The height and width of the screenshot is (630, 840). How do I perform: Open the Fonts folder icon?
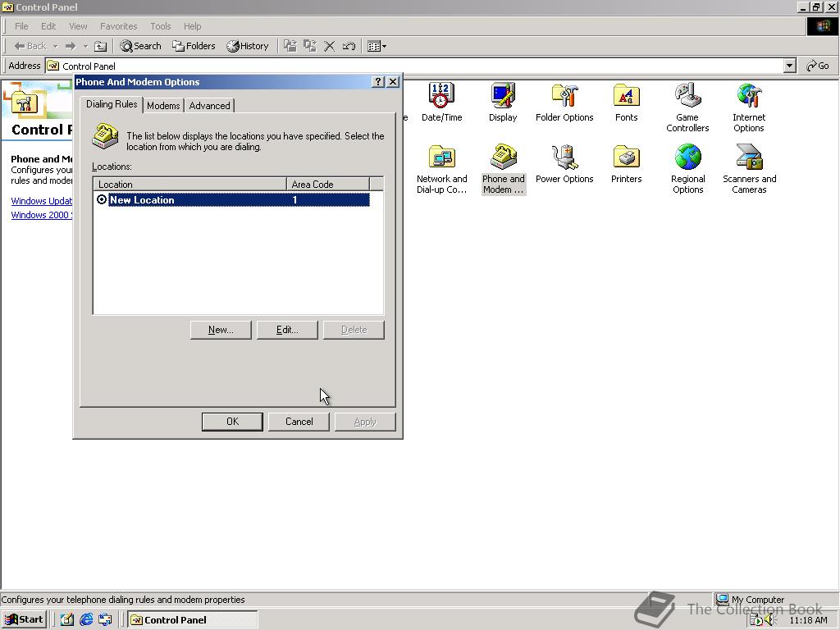[626, 102]
